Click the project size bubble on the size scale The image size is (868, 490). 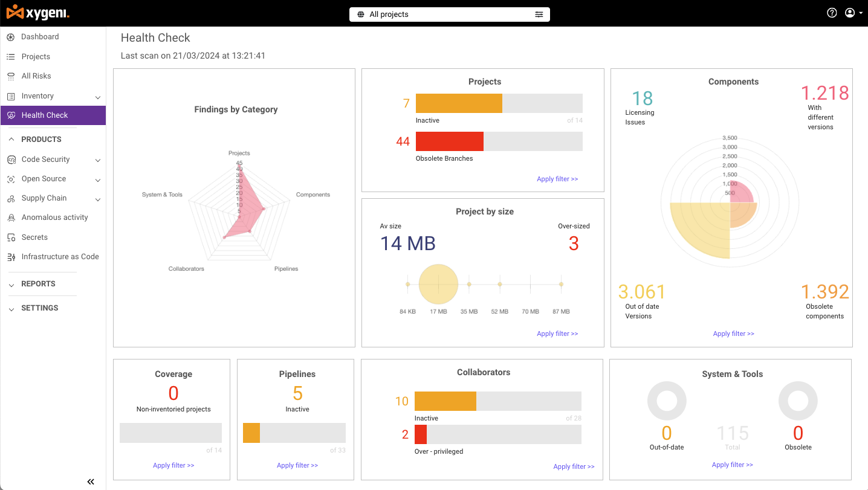[438, 284]
